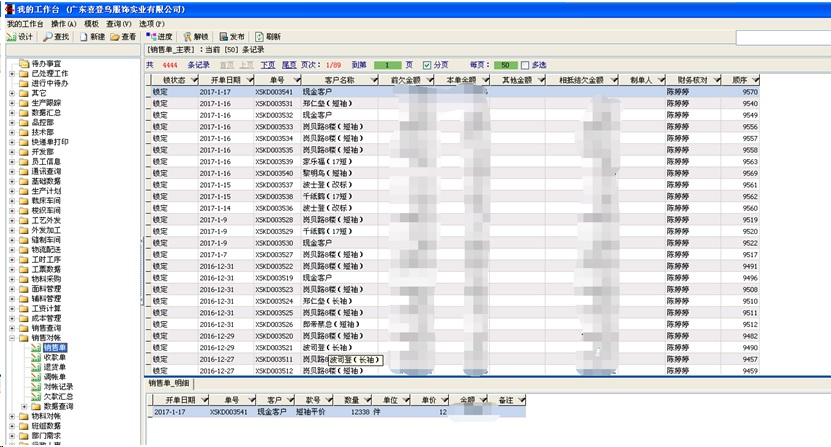This screenshot has width=831, height=447.
Task: Go to next page via 下页 link
Action: [267, 65]
